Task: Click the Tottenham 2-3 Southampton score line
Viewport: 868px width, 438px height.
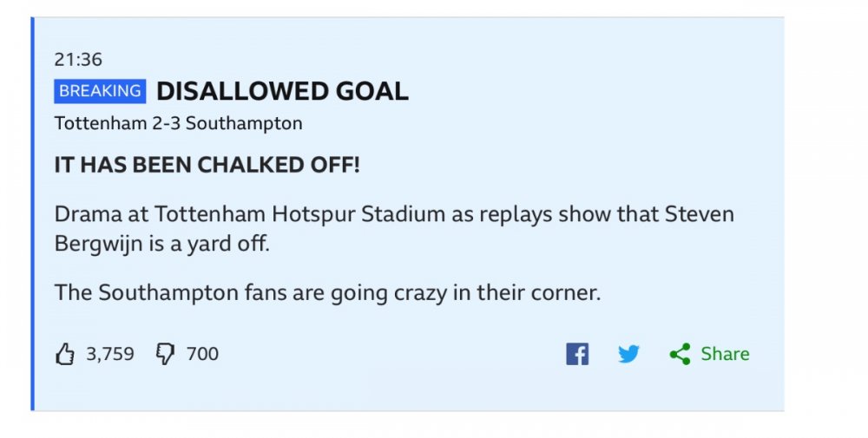Action: click(178, 123)
